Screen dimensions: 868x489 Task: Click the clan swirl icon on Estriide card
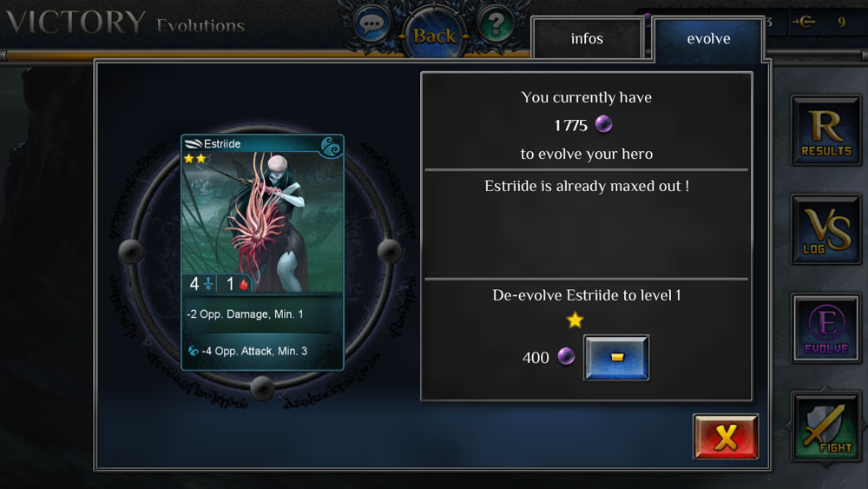click(331, 147)
